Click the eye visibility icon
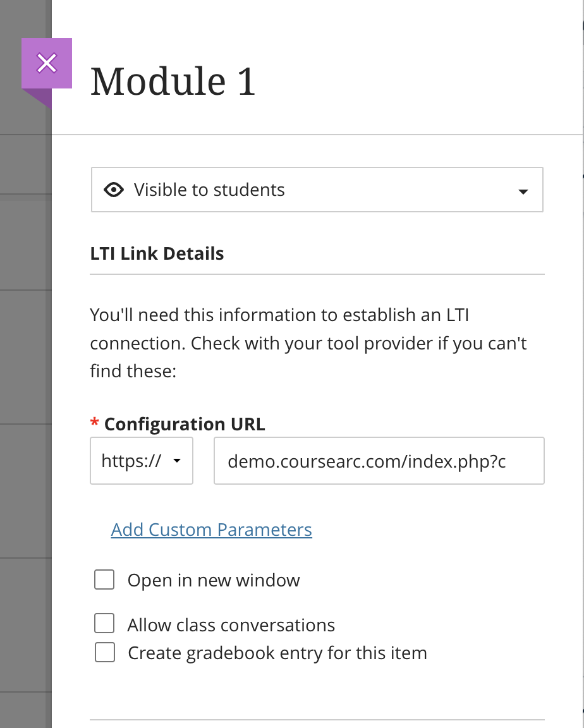The width and height of the screenshot is (584, 728). 114,190
